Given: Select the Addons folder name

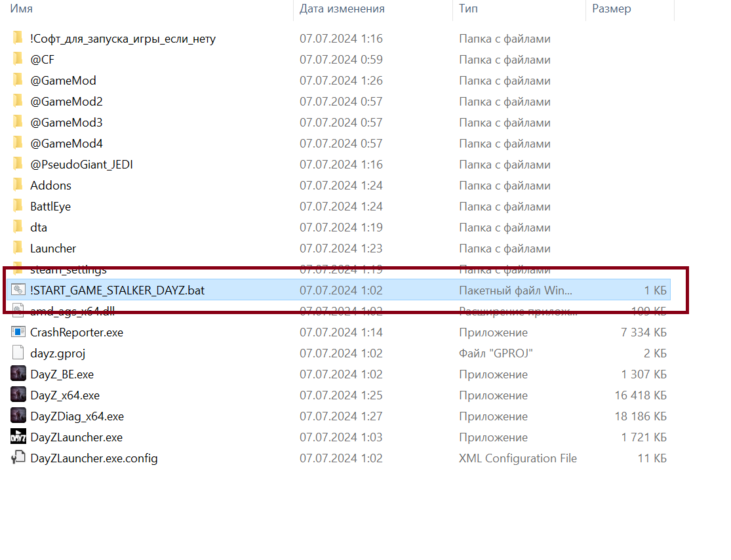Looking at the screenshot, I should pyautogui.click(x=50, y=186).
